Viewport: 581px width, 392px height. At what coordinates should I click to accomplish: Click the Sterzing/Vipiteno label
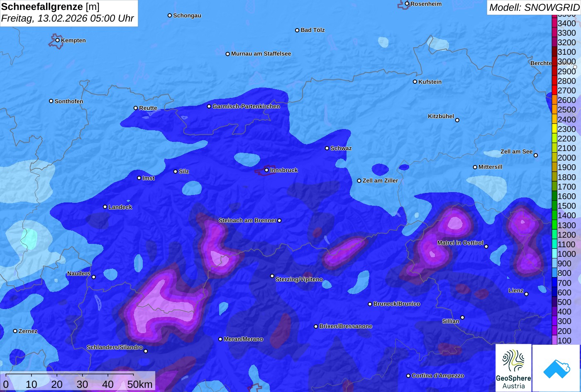pyautogui.click(x=299, y=280)
